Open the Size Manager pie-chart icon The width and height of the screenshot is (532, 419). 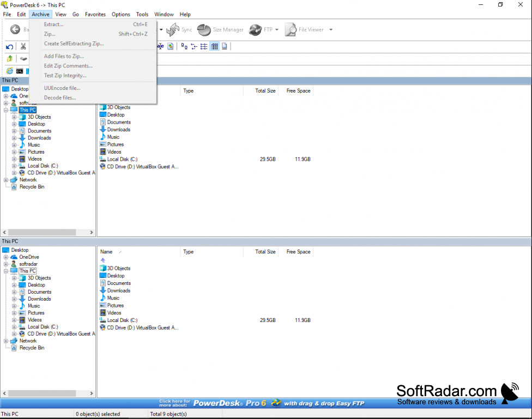pyautogui.click(x=204, y=29)
